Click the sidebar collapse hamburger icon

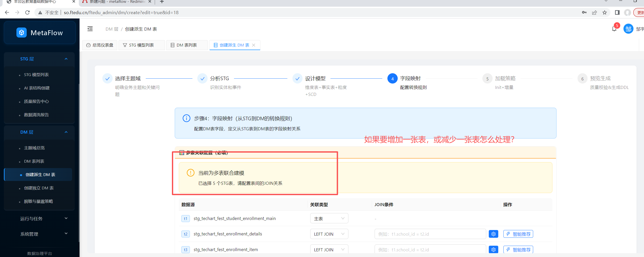90,29
